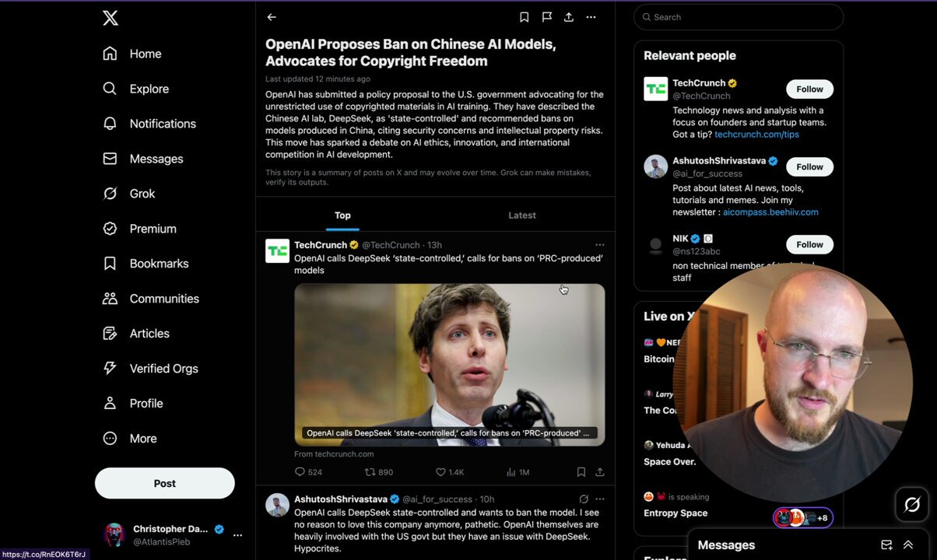View analytics of TechCrunch post (1M)
937x560 pixels.
[x=518, y=472]
